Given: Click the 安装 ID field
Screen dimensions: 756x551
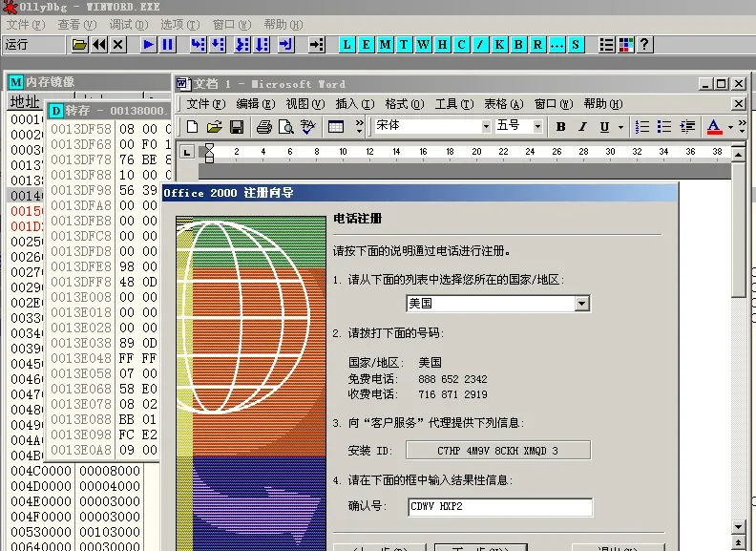Looking at the screenshot, I should (498, 450).
